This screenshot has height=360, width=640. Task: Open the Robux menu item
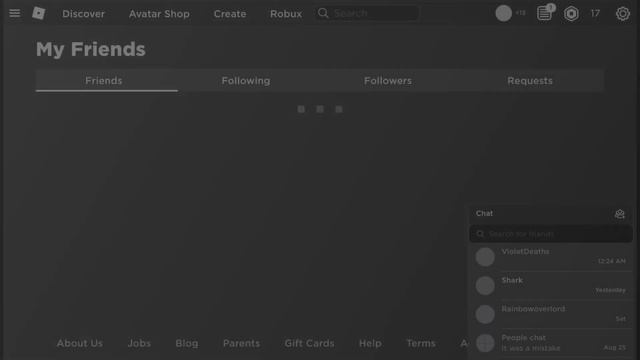click(286, 14)
